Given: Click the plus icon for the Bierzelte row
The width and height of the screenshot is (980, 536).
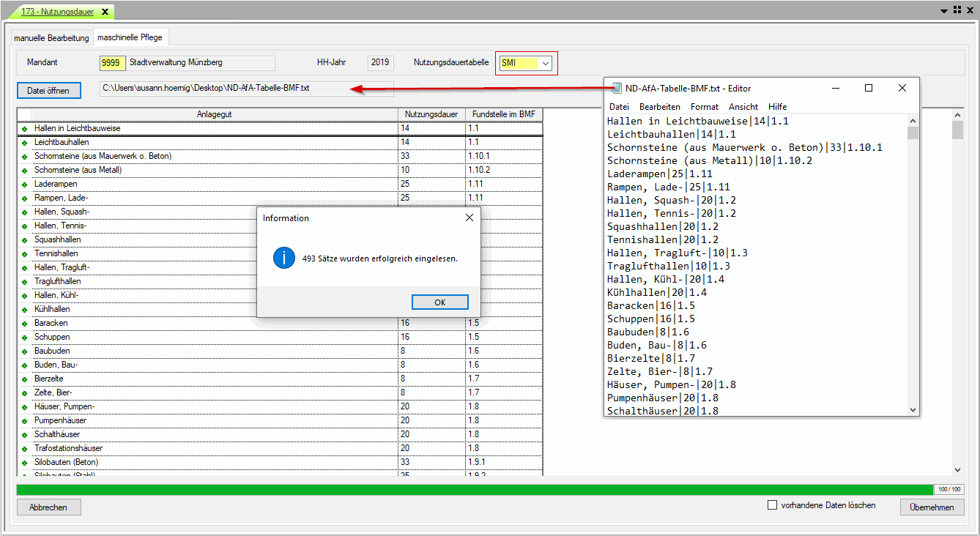Looking at the screenshot, I should (24, 379).
